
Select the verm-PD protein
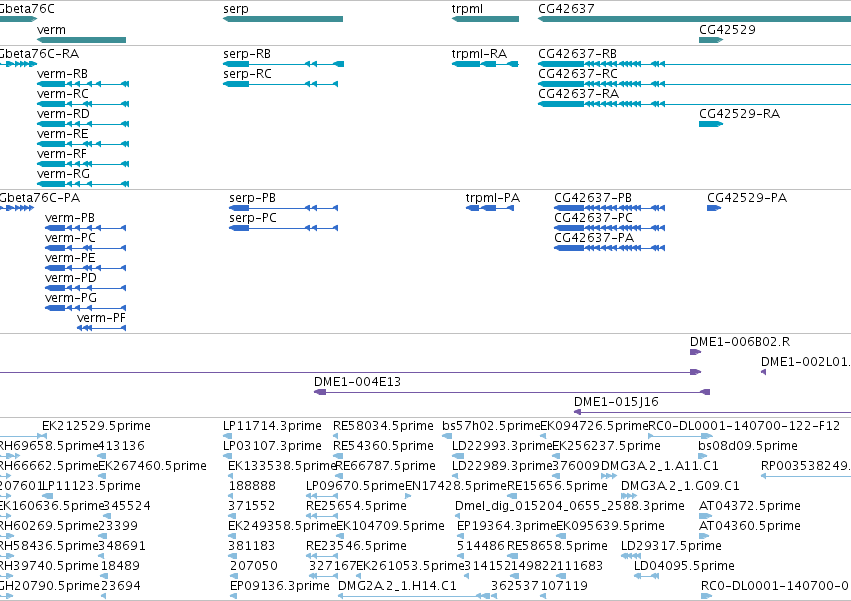86,288
